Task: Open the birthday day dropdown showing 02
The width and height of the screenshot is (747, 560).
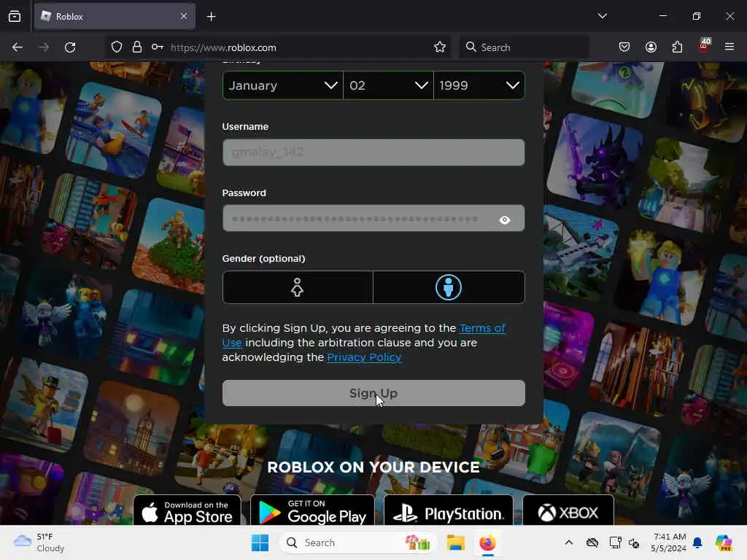Action: tap(388, 86)
